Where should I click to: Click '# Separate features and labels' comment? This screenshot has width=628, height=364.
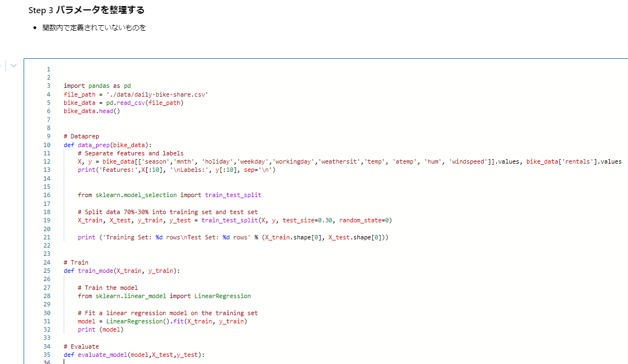click(x=131, y=153)
